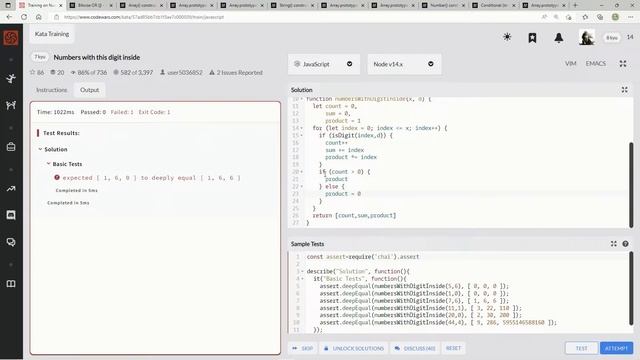
Task: Collapse the Basic Tests group
Action: (48, 164)
